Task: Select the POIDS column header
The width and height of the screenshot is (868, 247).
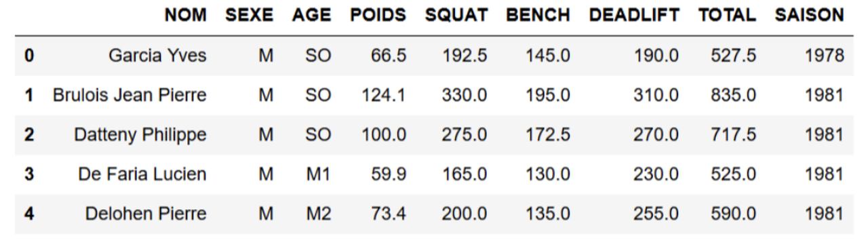Action: pos(378,15)
